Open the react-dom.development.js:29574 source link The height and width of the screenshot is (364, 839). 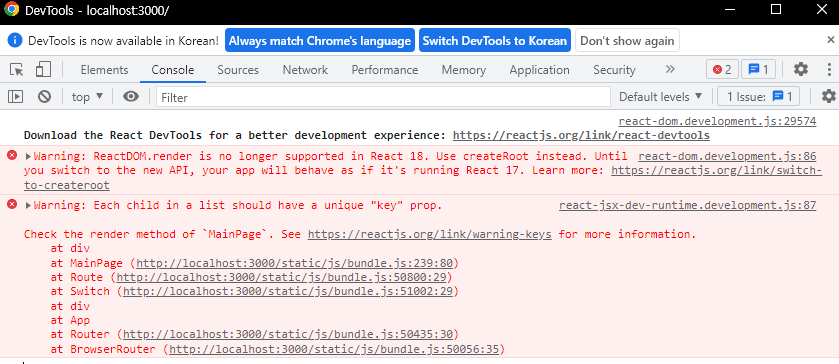(x=717, y=122)
